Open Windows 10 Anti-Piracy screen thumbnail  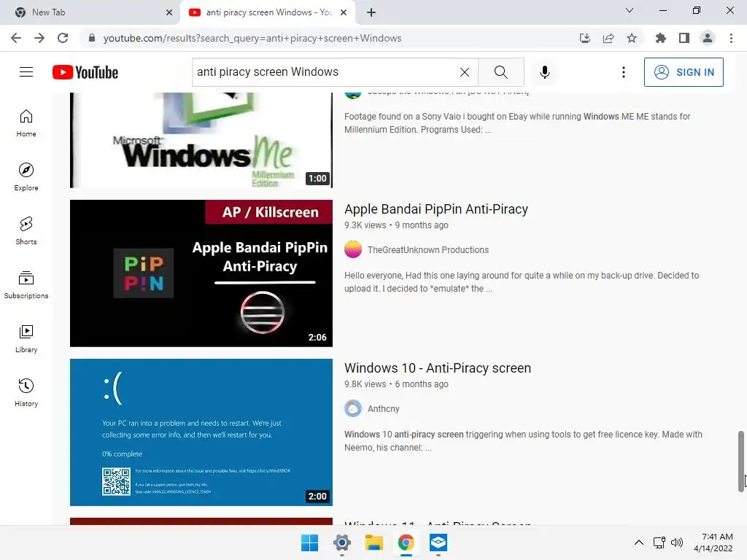point(201,432)
